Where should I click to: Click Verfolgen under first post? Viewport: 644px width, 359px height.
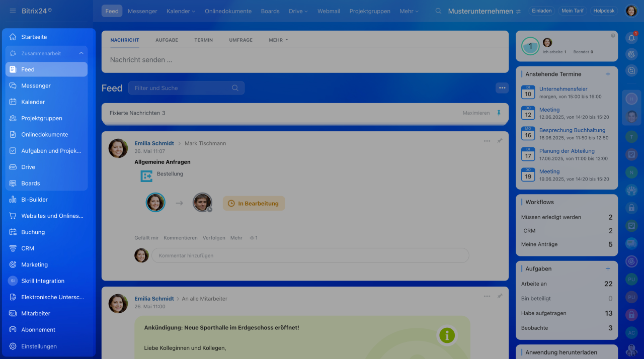click(x=214, y=238)
